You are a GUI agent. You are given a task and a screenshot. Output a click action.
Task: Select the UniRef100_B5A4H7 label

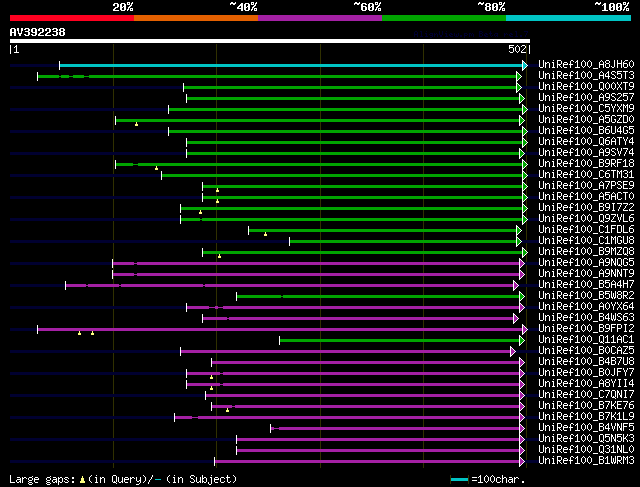click(x=586, y=285)
